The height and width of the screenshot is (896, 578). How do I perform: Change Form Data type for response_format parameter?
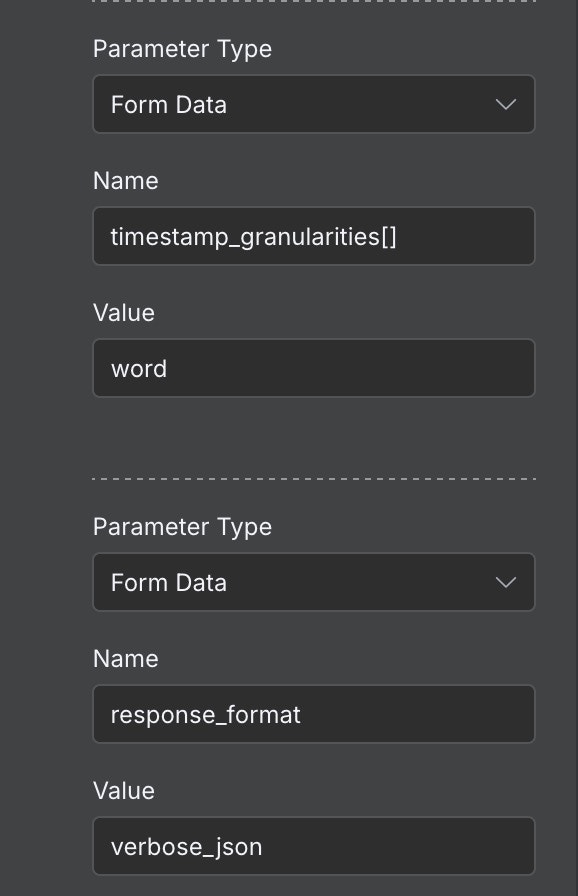[x=313, y=582]
